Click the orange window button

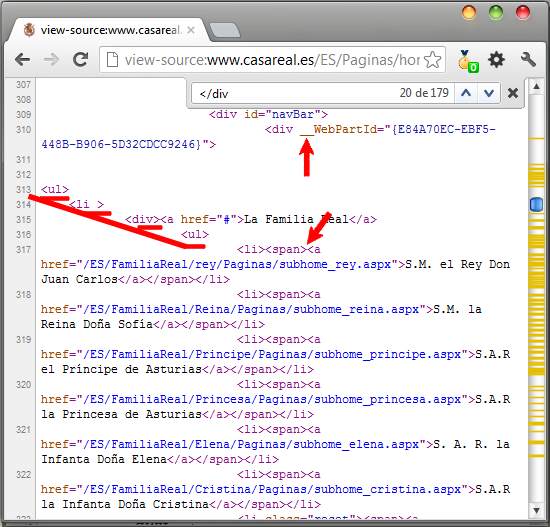pyautogui.click(x=469, y=13)
